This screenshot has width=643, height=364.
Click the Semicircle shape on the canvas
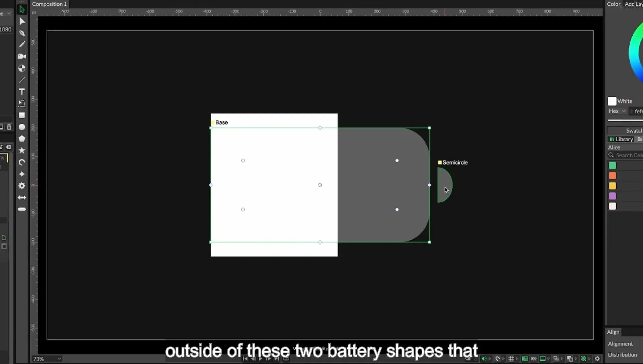444,185
